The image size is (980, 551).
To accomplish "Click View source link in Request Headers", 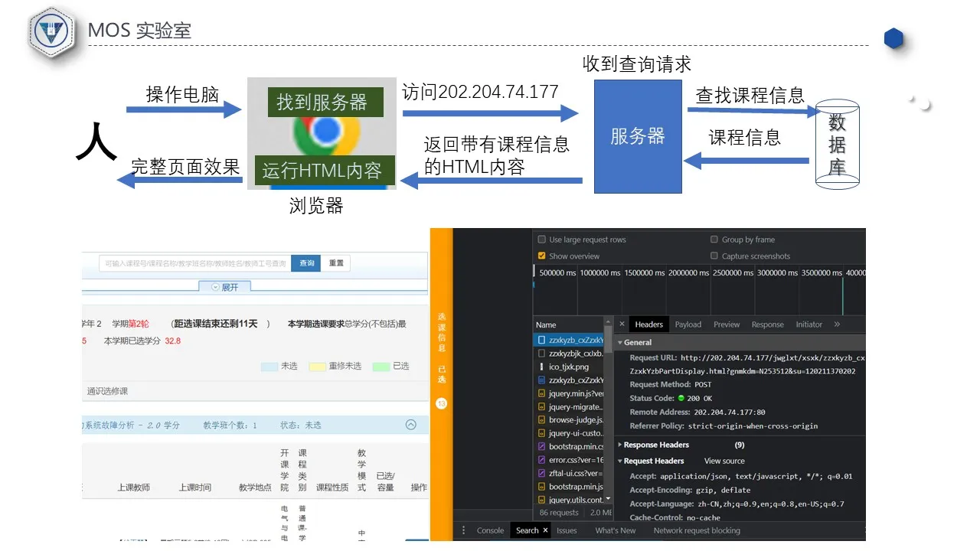I will (x=724, y=461).
